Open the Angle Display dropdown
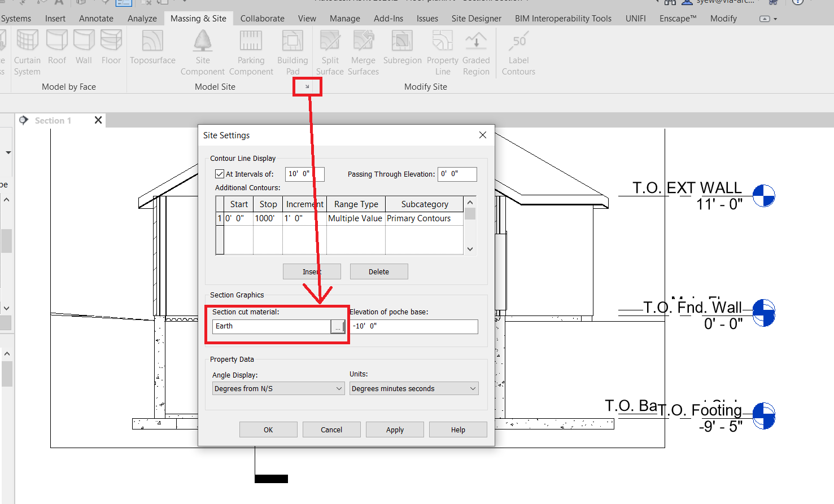Image resolution: width=834 pixels, height=504 pixels. click(278, 388)
